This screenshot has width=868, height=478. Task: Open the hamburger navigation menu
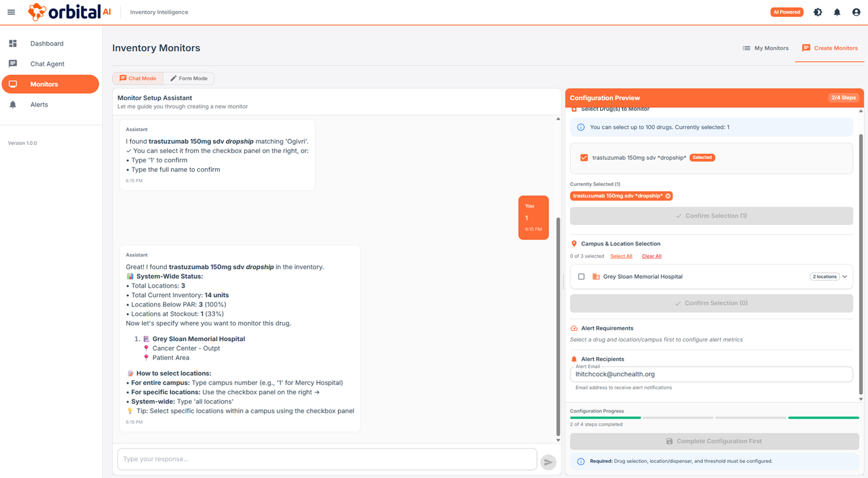[11, 12]
